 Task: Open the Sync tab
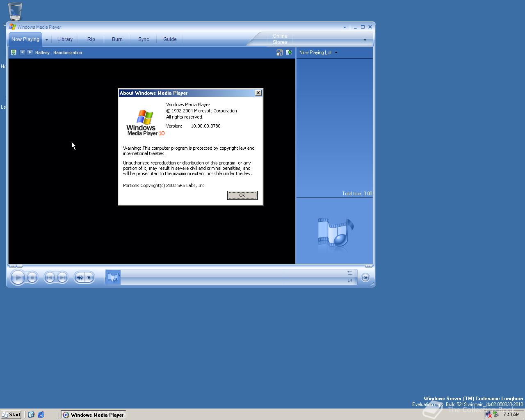[x=144, y=39]
